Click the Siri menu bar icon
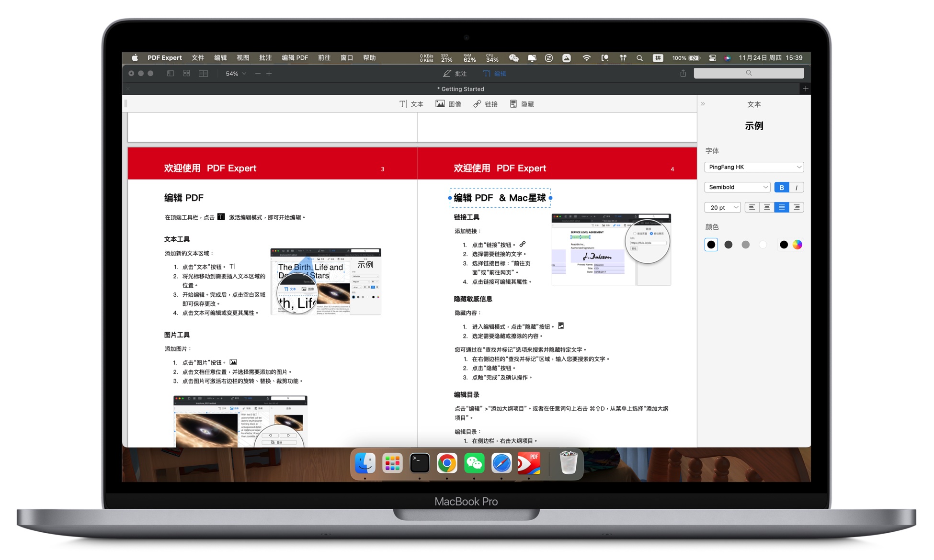 point(727,58)
